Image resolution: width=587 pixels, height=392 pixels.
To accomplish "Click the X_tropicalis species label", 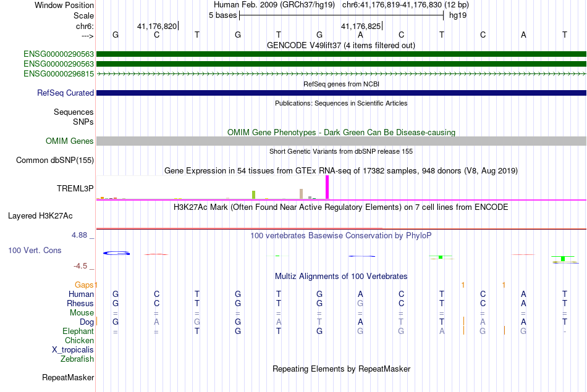I will (x=72, y=350).
